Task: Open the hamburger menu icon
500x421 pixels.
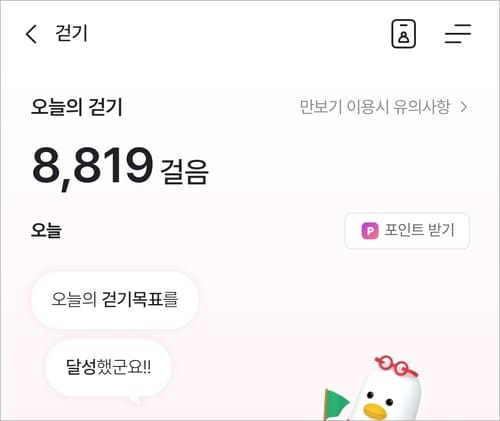Action: 458,34
